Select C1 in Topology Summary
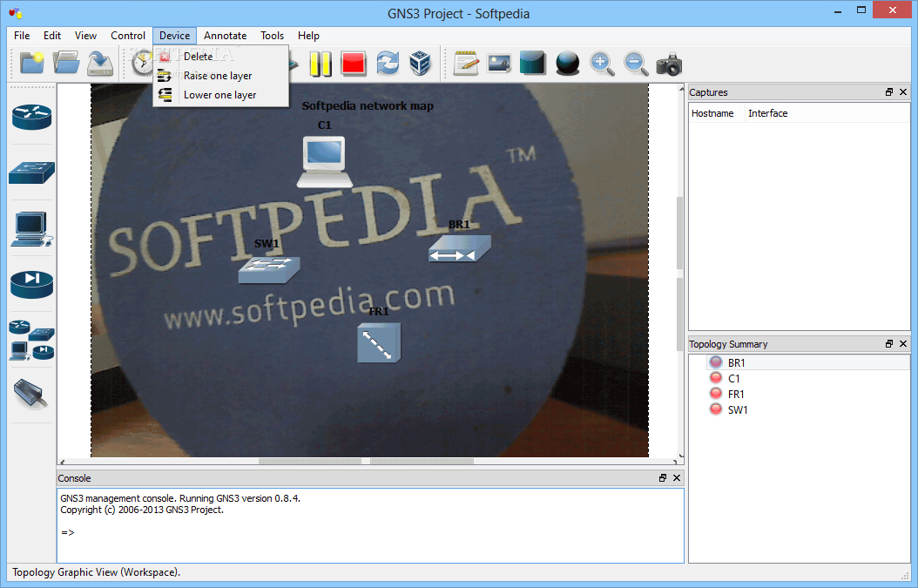This screenshot has height=588, width=918. 734,379
